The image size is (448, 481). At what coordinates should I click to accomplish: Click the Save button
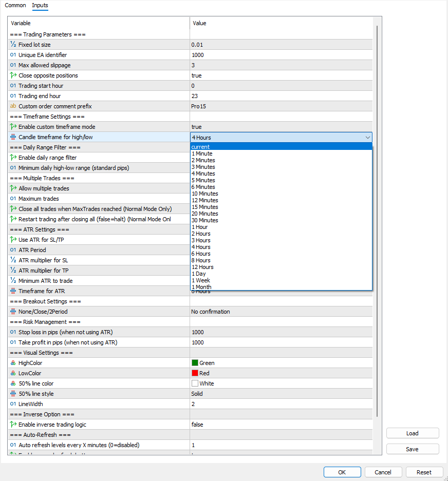(413, 449)
